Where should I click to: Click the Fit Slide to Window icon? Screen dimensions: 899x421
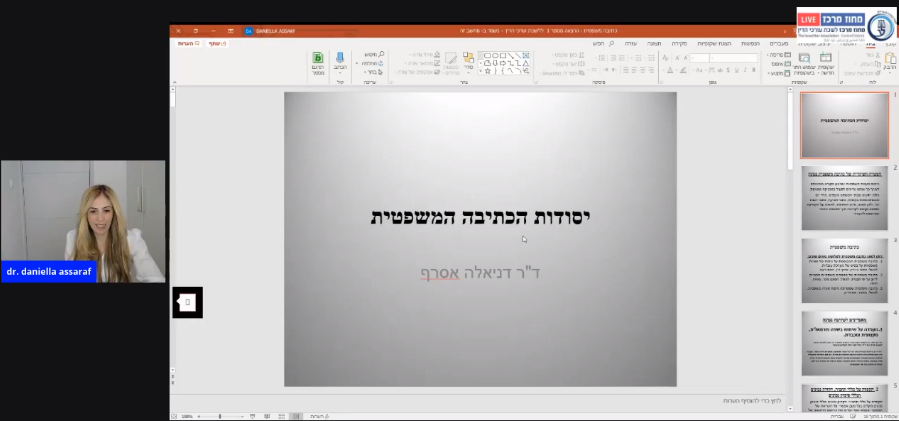pos(174,416)
